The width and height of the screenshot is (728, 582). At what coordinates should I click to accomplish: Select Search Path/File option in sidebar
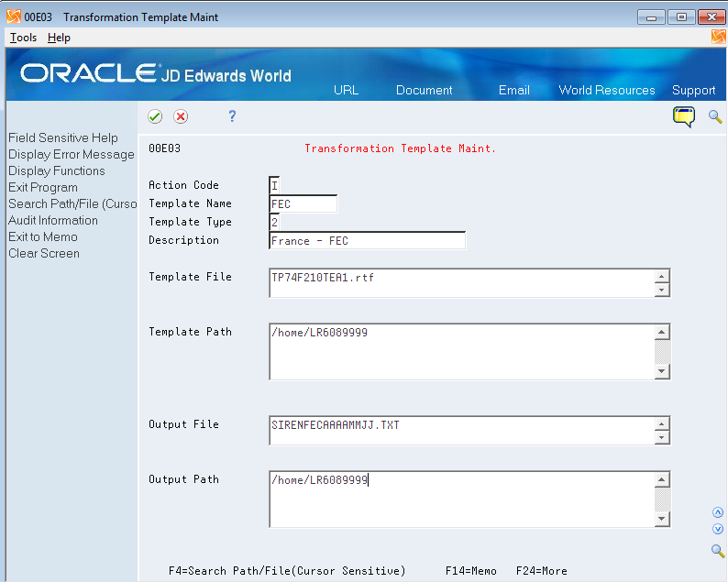coord(72,203)
